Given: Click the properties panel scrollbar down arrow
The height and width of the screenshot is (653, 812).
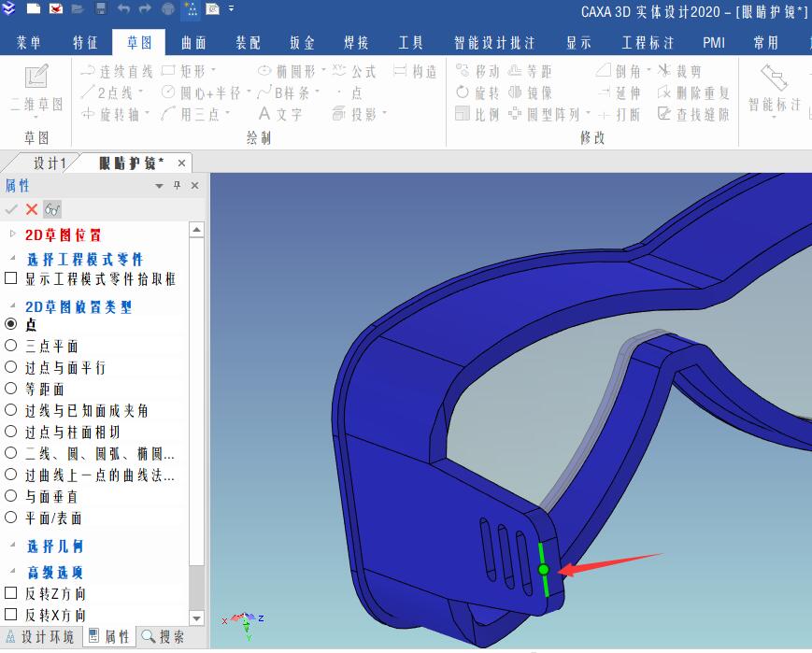Looking at the screenshot, I should pyautogui.click(x=195, y=618).
